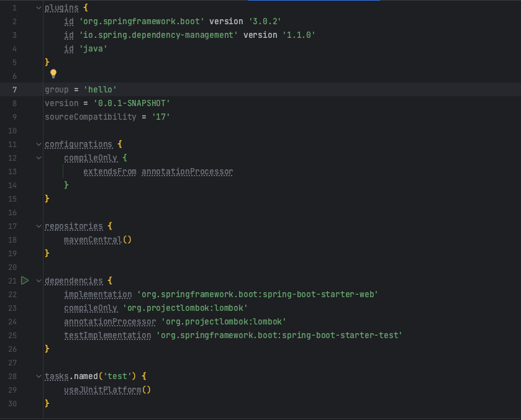
Task: Click the spring-boot-starter-test dependency string
Action: point(279,336)
